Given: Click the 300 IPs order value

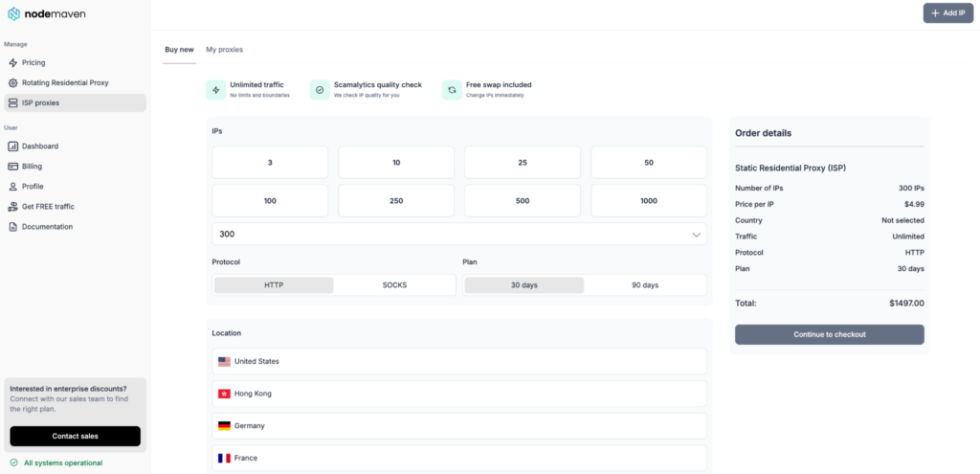Looking at the screenshot, I should [911, 189].
